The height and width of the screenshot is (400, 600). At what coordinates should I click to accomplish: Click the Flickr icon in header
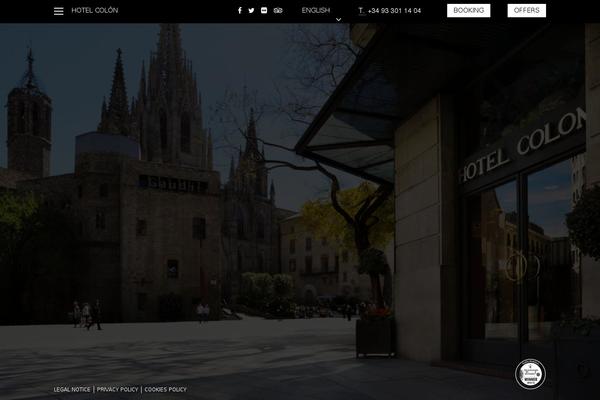[x=264, y=11]
